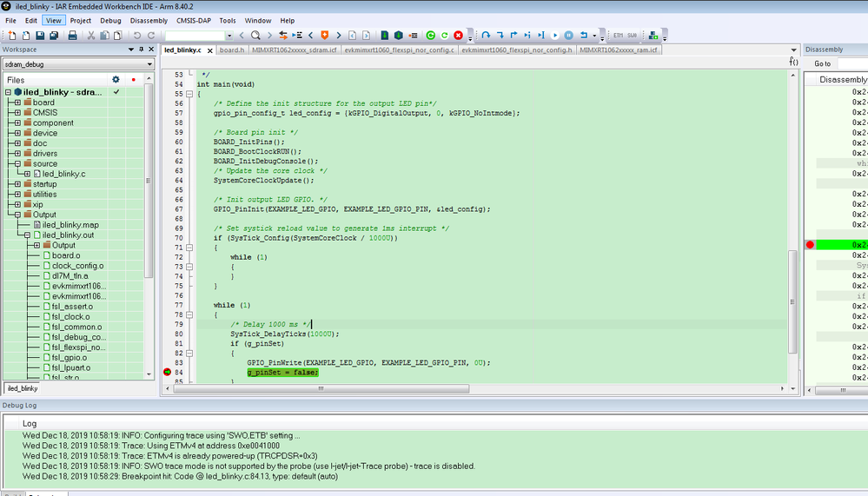The height and width of the screenshot is (496, 868).
Task: Collapse the main function fold on line 55
Action: click(189, 94)
